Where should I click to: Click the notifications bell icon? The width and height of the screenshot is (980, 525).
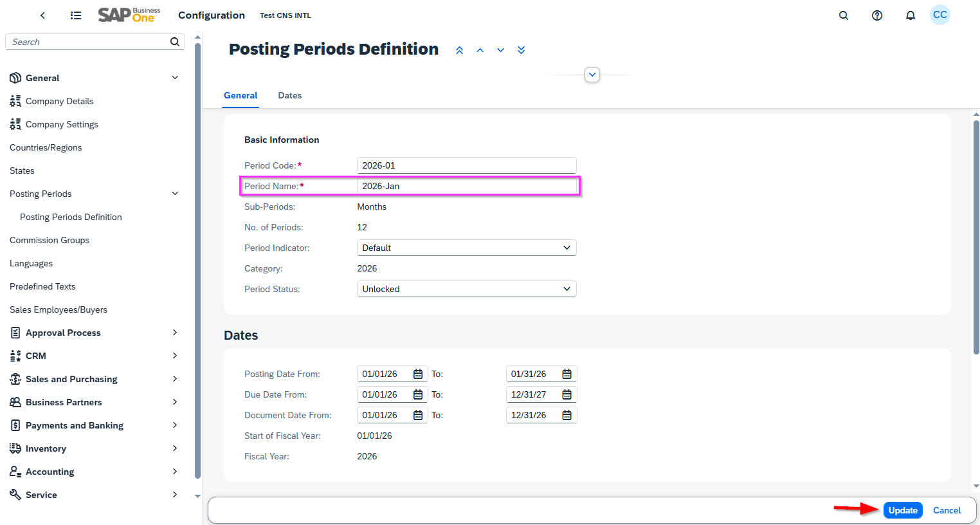910,15
